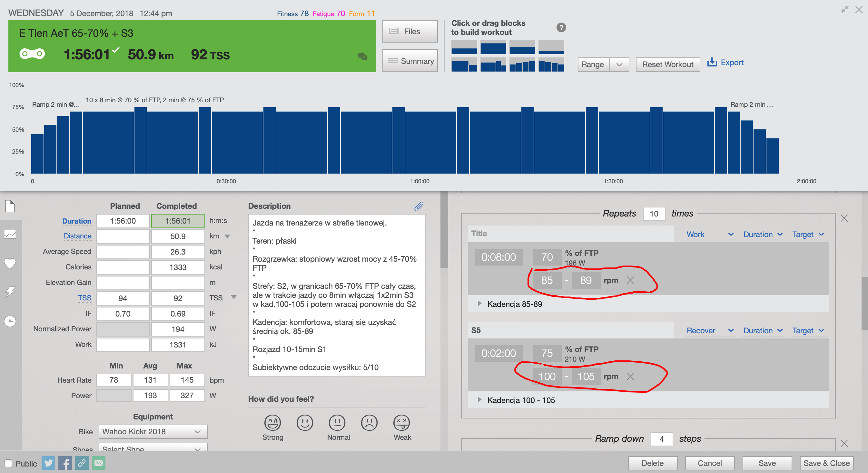Open the heart rate sidebar icon
The image size is (868, 473).
click(x=10, y=264)
